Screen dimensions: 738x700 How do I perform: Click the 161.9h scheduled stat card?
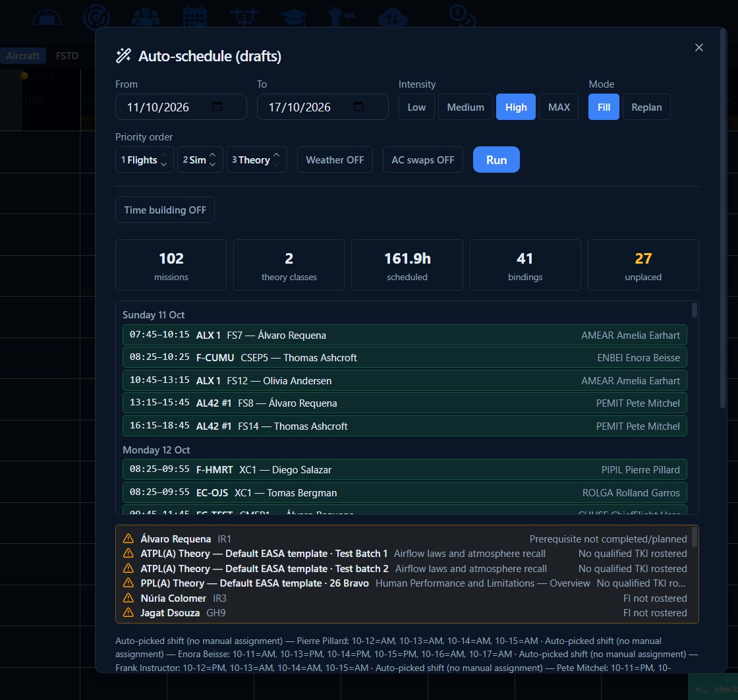point(407,265)
